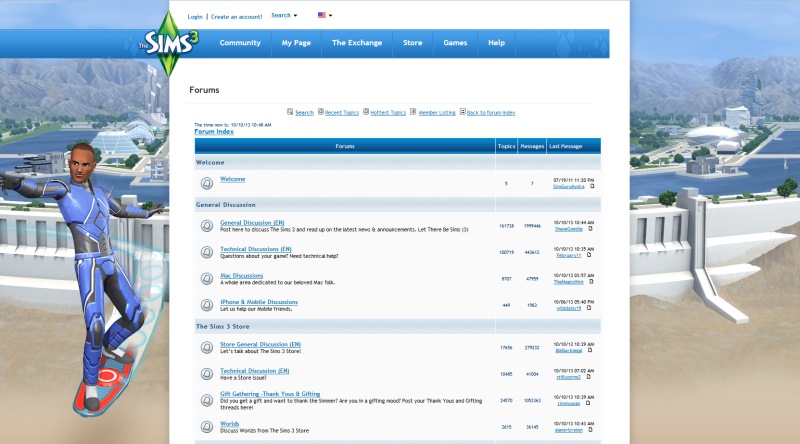Viewport: 800px width, 444px height.
Task: Click the folder icon for General Discussion (EN)
Action: (207, 226)
